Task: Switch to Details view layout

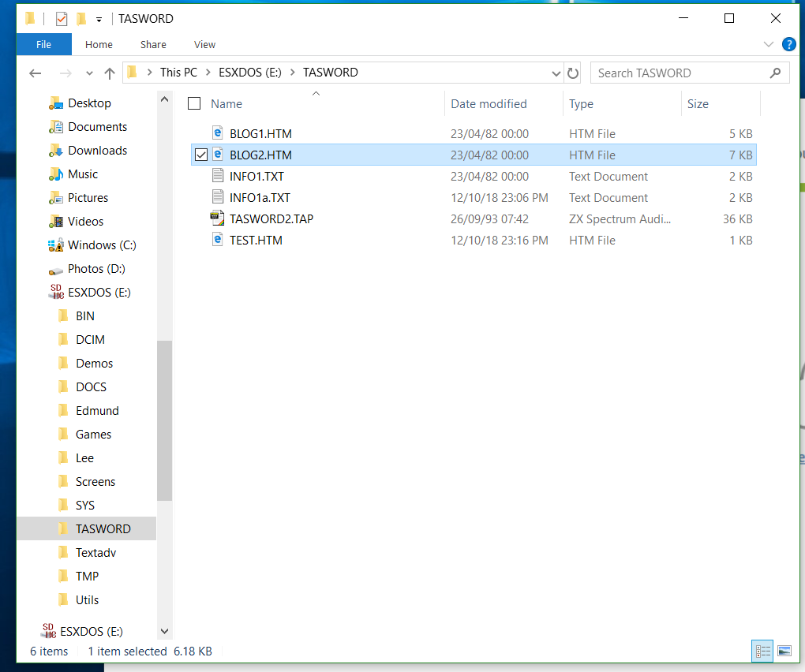Action: click(762, 651)
